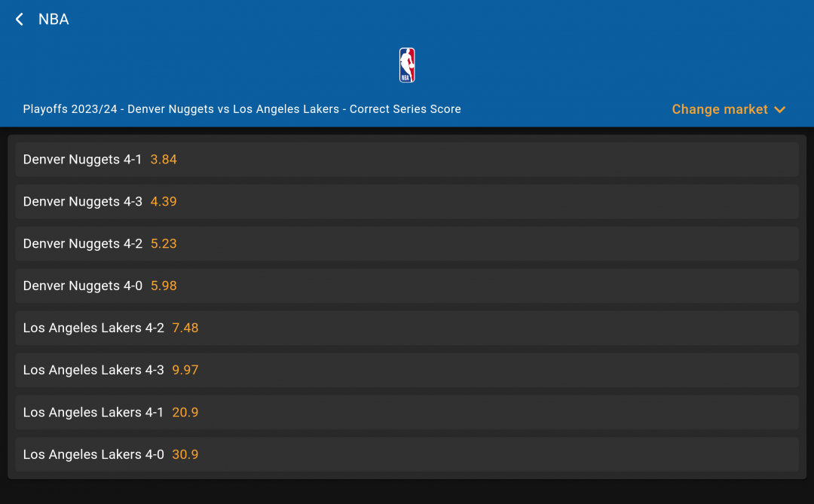The image size is (814, 504).
Task: Select the NBA header title
Action: [x=54, y=19]
